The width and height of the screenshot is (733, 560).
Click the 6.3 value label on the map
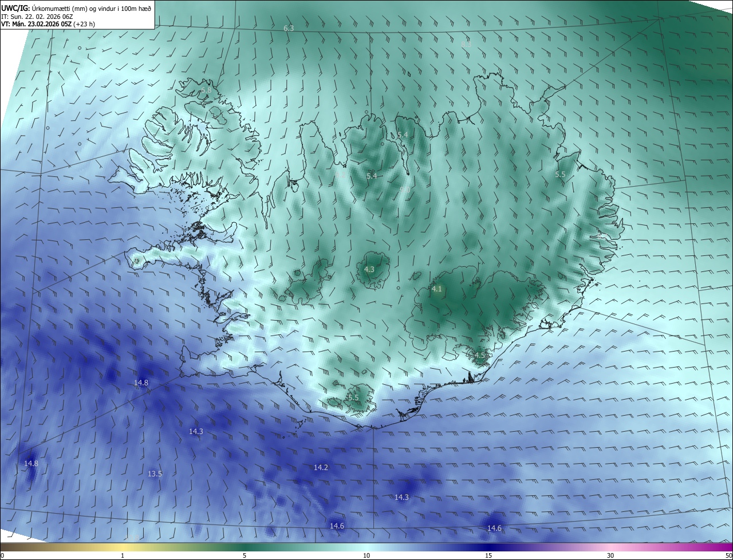tap(289, 28)
